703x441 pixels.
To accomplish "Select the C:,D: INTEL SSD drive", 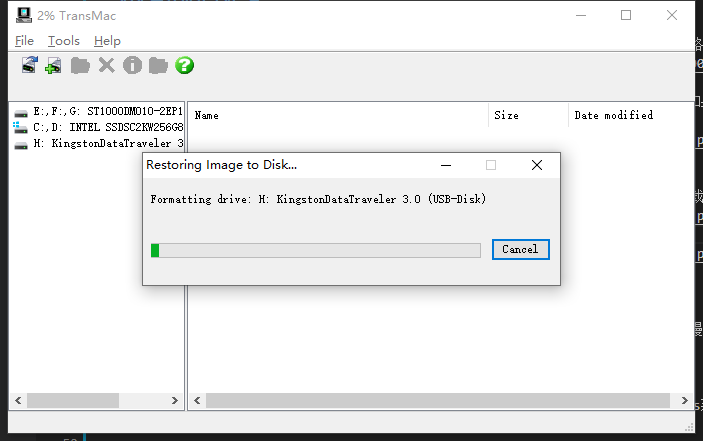I will (98, 128).
